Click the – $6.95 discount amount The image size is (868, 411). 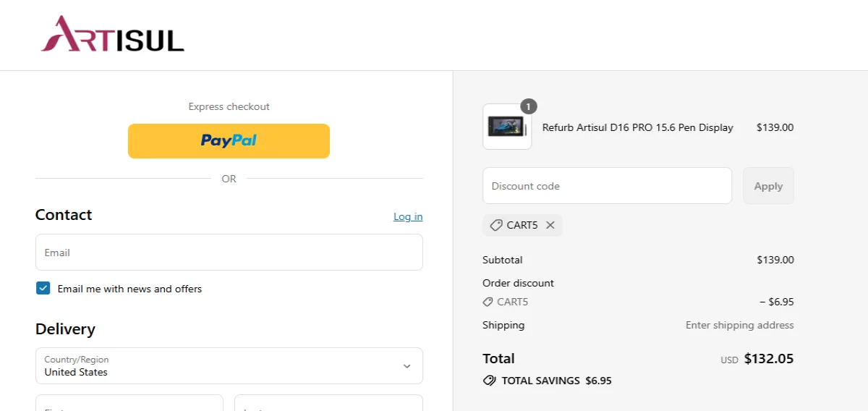tap(777, 302)
